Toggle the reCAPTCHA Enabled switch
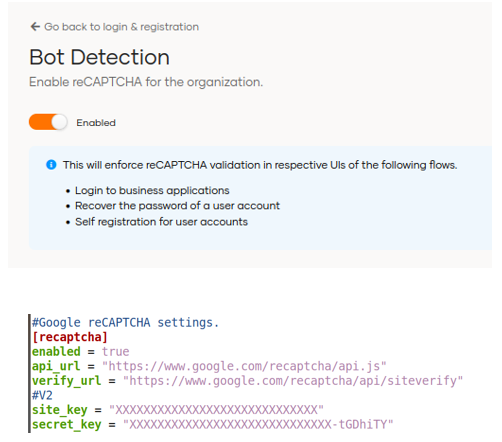The image size is (502, 442). pyautogui.click(x=48, y=122)
